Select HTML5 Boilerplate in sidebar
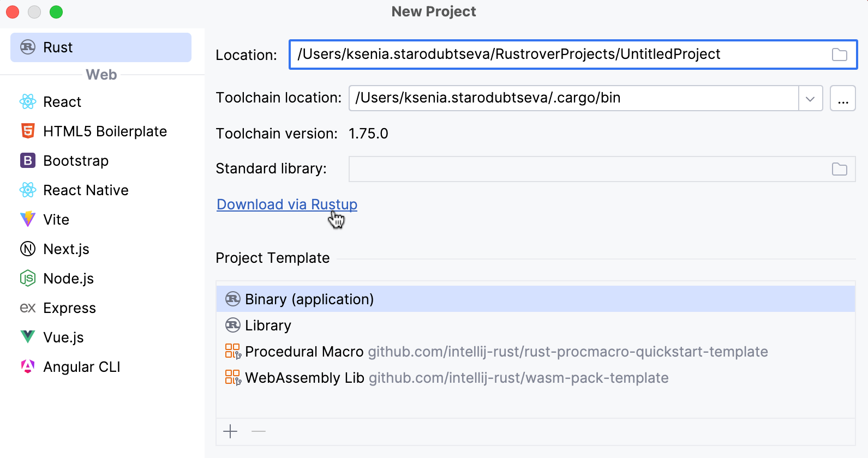Viewport: 868px width, 458px height. point(105,131)
